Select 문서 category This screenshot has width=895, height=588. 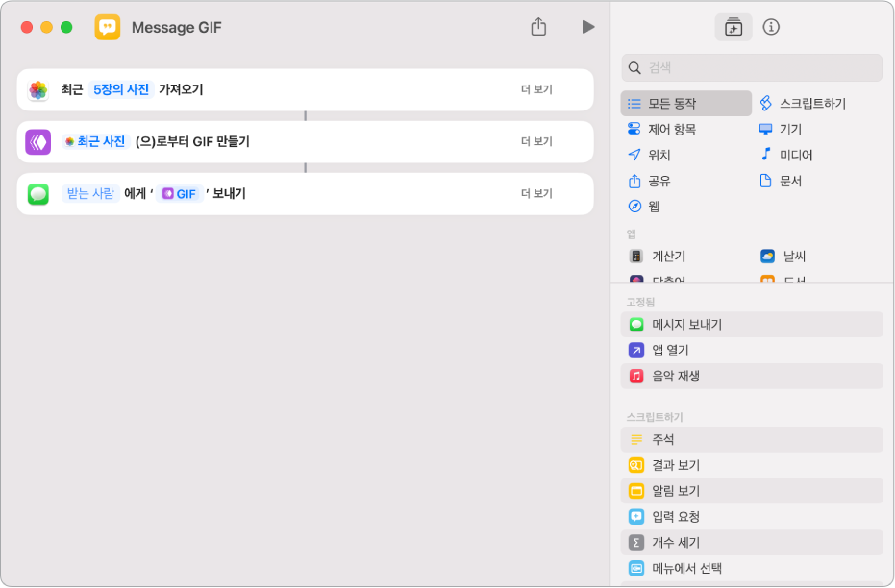point(781,181)
